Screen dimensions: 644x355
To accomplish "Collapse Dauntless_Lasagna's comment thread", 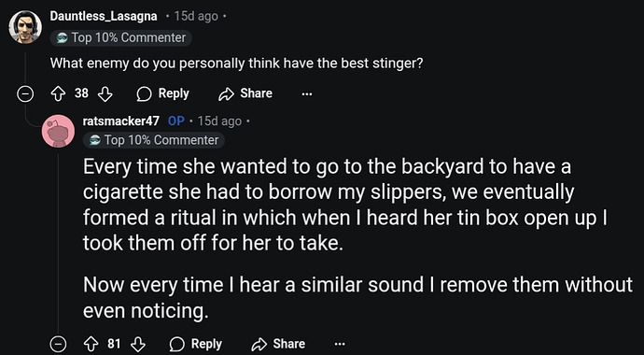I will 24,94.
